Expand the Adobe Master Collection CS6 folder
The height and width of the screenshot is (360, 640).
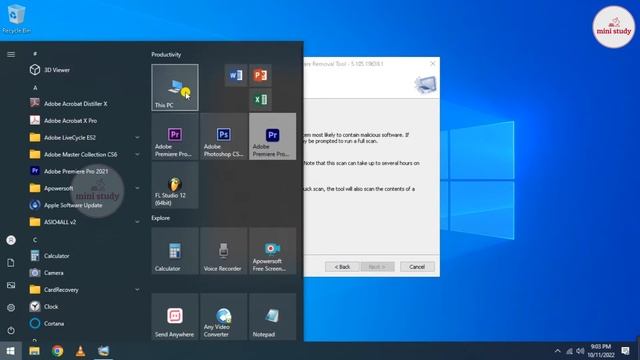[85, 154]
